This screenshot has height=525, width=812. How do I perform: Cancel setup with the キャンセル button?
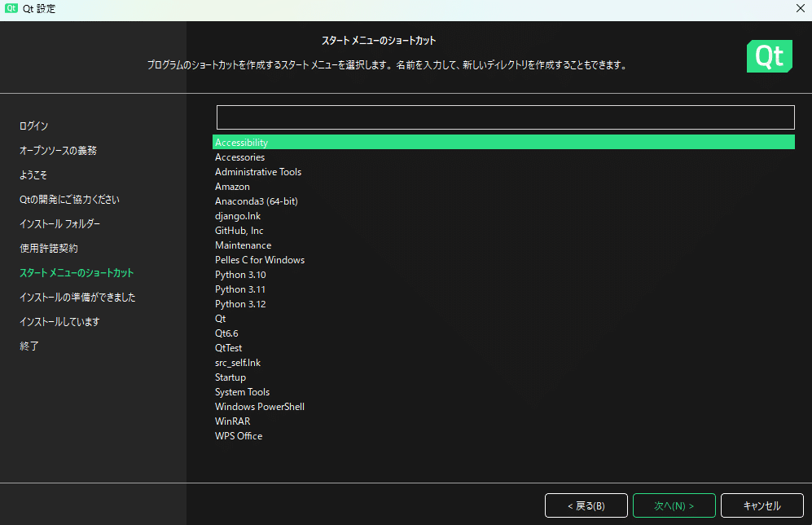click(x=762, y=505)
